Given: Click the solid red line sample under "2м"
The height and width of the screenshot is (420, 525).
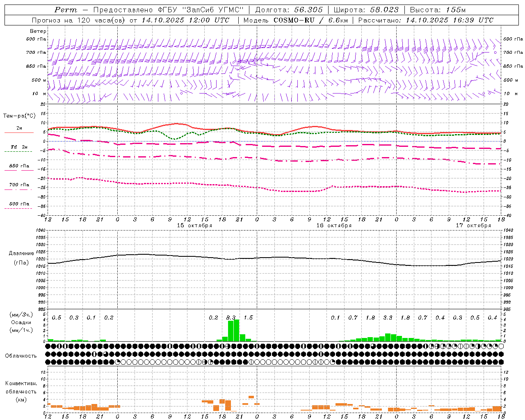Looking at the screenshot, I should tap(19, 132).
